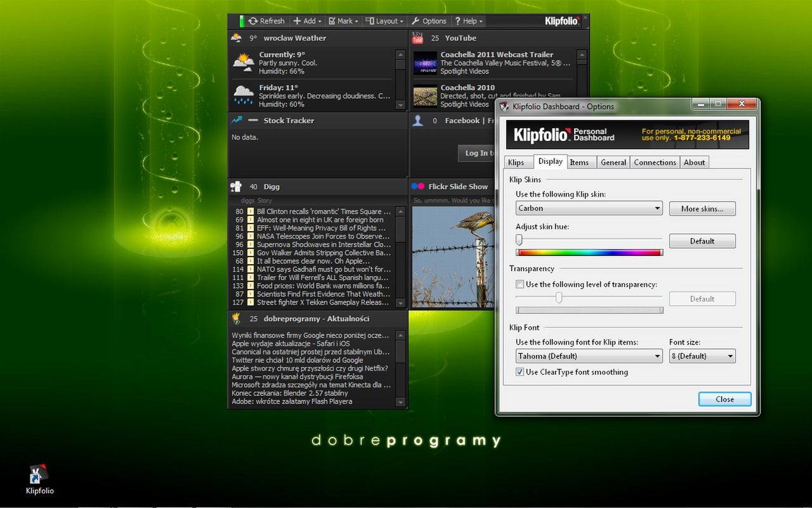Click the More skins button
The image size is (812, 508).
[x=702, y=209]
